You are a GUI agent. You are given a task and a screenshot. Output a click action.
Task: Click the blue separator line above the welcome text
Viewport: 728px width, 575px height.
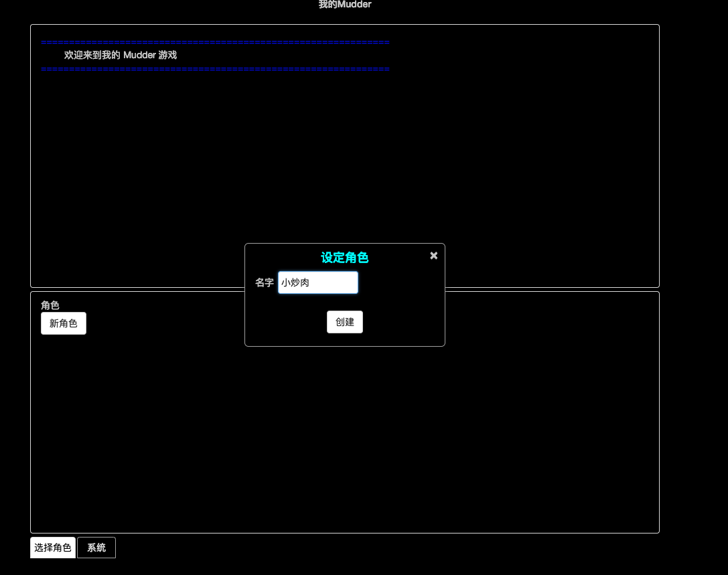pyautogui.click(x=216, y=42)
